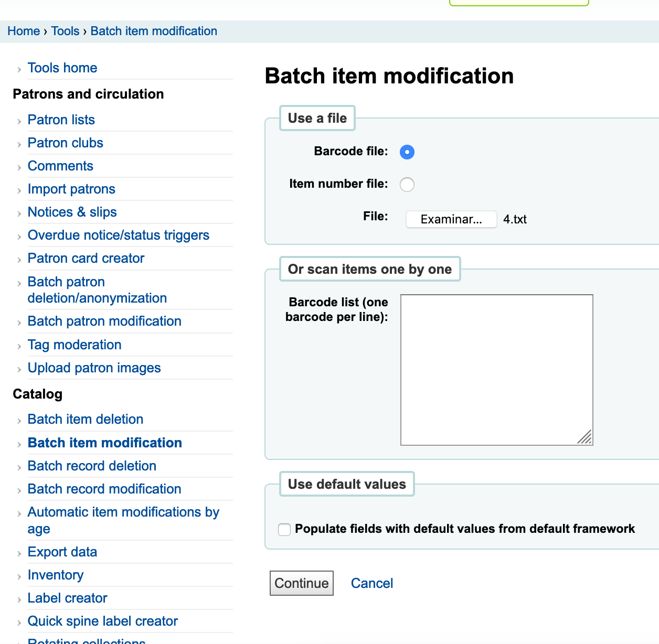Go to Overdue notice/status triggers
This screenshot has height=644, width=659.
(119, 235)
